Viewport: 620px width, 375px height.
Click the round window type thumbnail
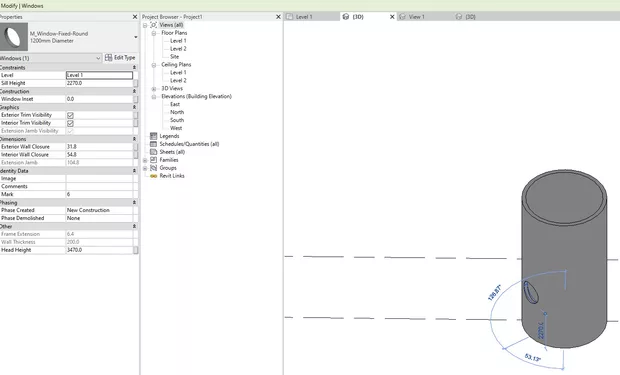(14, 37)
